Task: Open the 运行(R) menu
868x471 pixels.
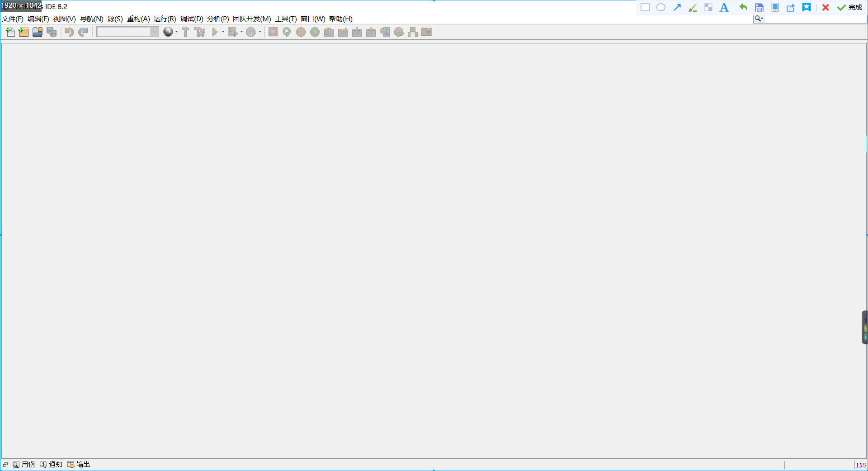Action: pyautogui.click(x=165, y=19)
